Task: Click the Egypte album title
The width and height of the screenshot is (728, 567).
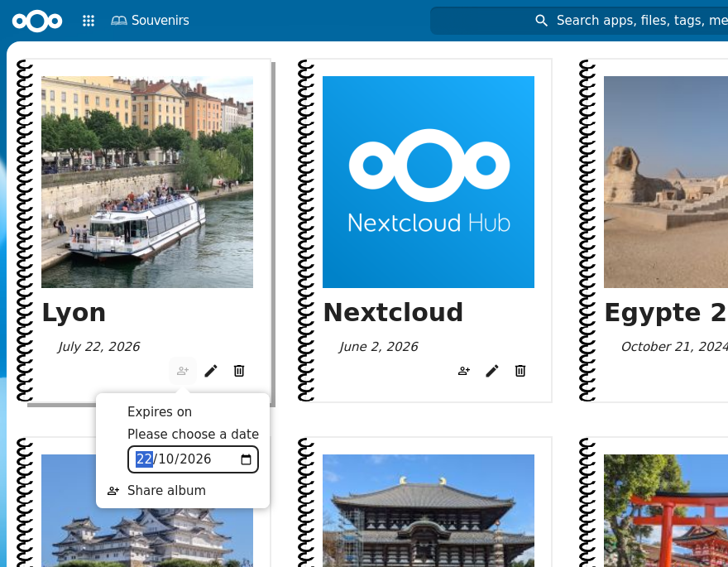Action: (666, 313)
